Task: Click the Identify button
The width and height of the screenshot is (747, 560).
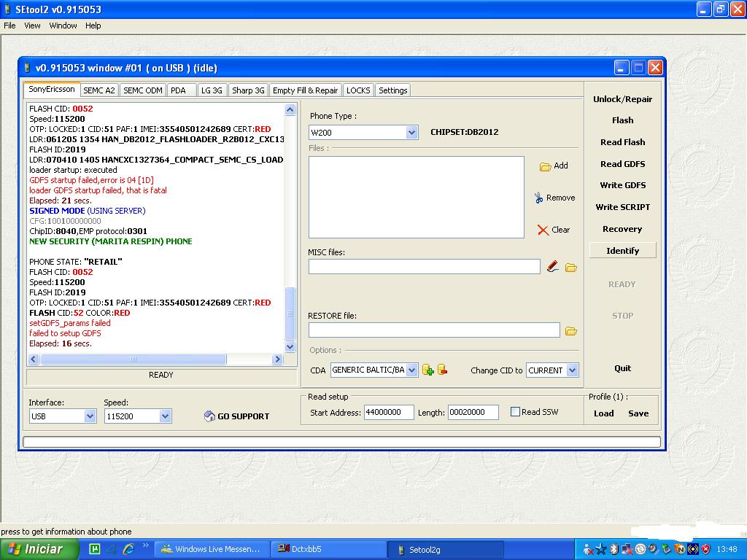Action: click(x=622, y=251)
